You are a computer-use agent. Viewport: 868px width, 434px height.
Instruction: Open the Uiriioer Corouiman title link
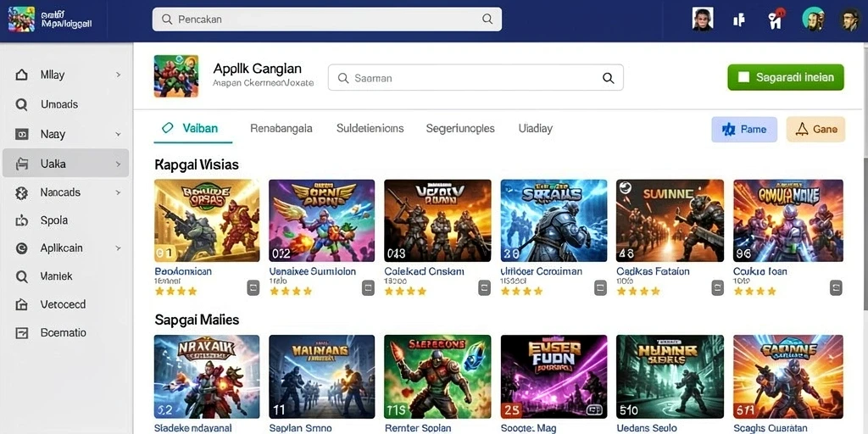coord(542,271)
